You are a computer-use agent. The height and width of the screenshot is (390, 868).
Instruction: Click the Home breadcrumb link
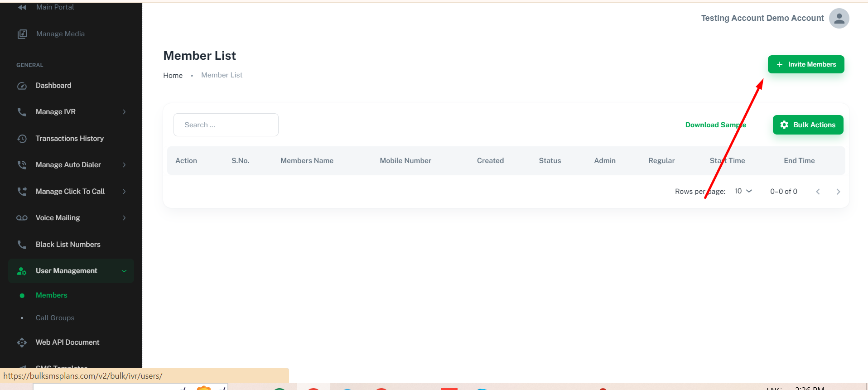(x=173, y=76)
